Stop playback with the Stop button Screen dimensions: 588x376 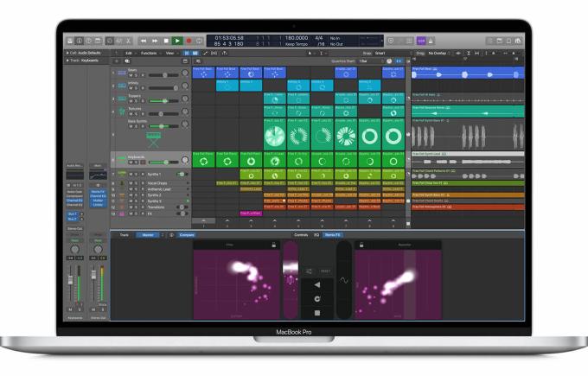(x=166, y=41)
